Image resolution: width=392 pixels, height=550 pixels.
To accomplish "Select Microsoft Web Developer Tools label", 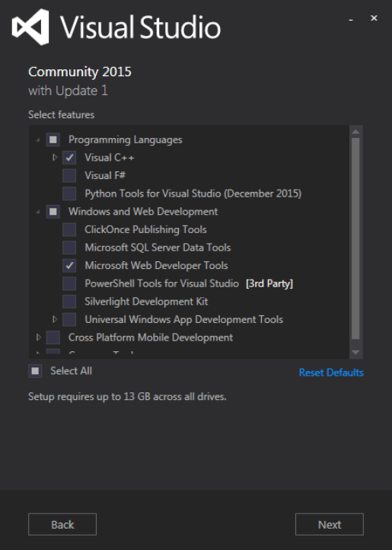I will click(x=156, y=266).
